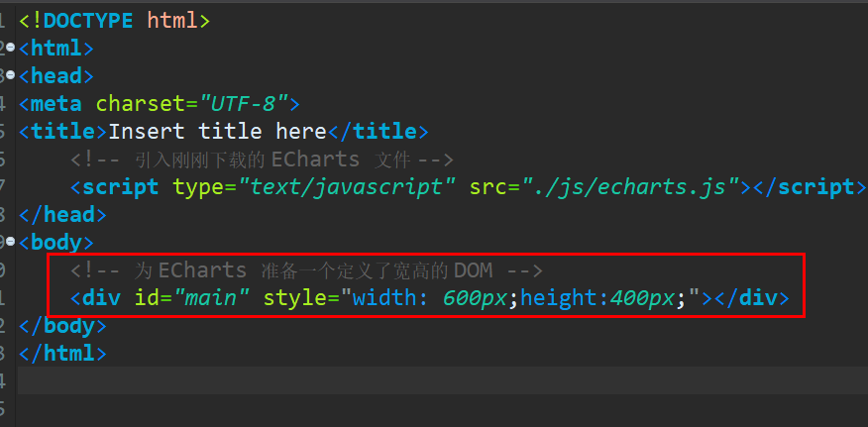Click the "main" id value
This screenshot has width=868, height=427.
(x=212, y=298)
